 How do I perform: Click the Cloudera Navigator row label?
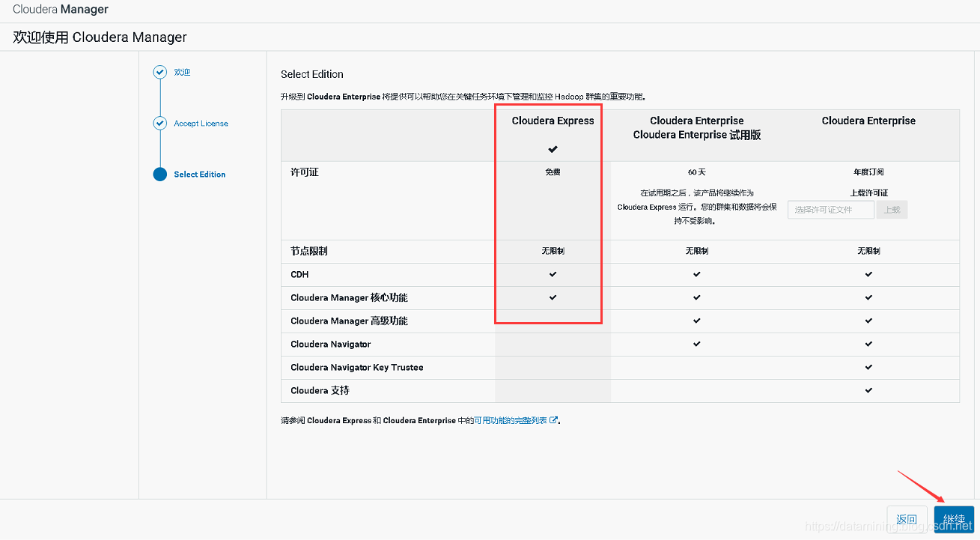[x=331, y=345]
